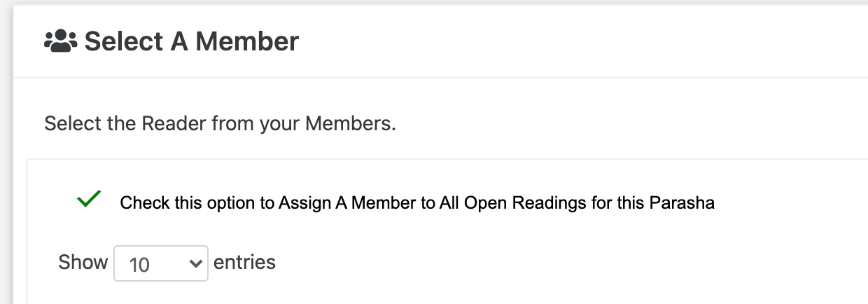Click the word 'Member' in the panel title
Image resolution: width=868 pixels, height=304 pixels.
[246, 42]
